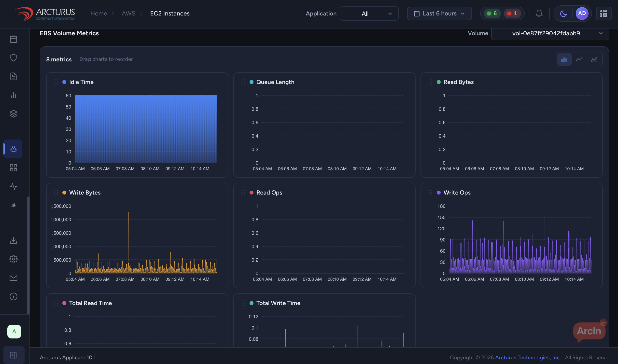The height and width of the screenshot is (364, 618).
Task: Open the download sidebar icon
Action: click(14, 240)
